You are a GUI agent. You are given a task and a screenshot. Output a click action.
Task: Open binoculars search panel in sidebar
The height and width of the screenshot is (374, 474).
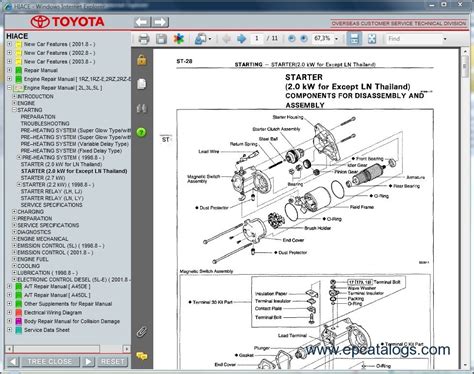pyautogui.click(x=142, y=108)
